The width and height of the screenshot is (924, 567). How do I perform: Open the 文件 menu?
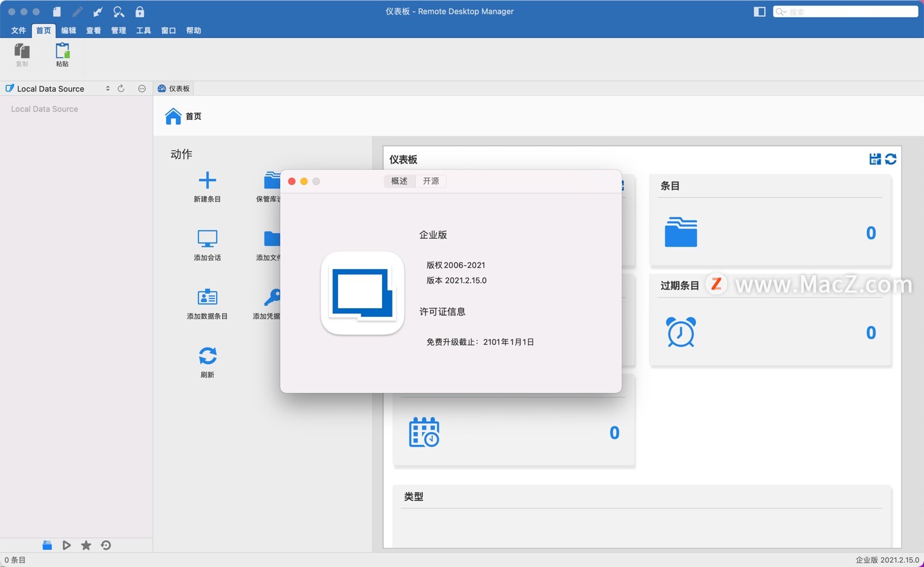click(x=18, y=31)
